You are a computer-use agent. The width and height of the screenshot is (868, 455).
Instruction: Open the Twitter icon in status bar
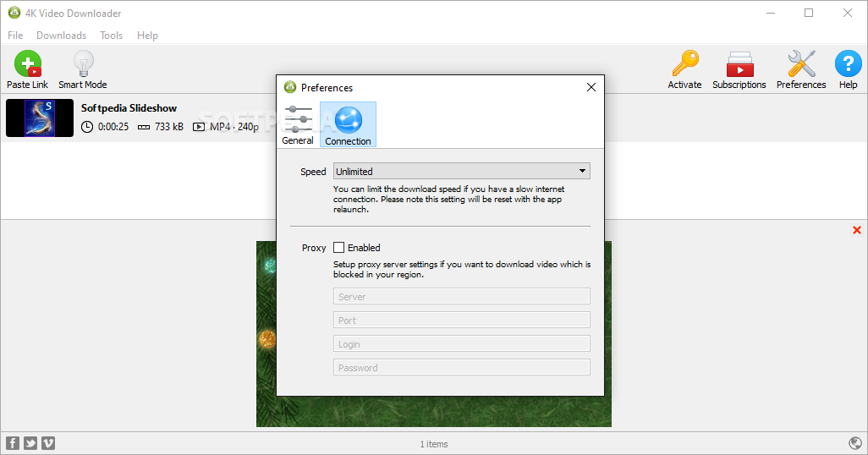coord(30,443)
